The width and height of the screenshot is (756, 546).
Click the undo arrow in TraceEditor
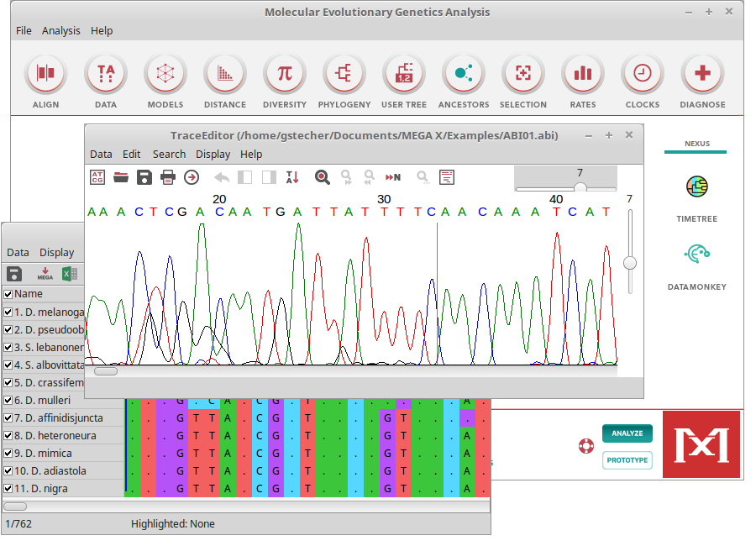(222, 177)
